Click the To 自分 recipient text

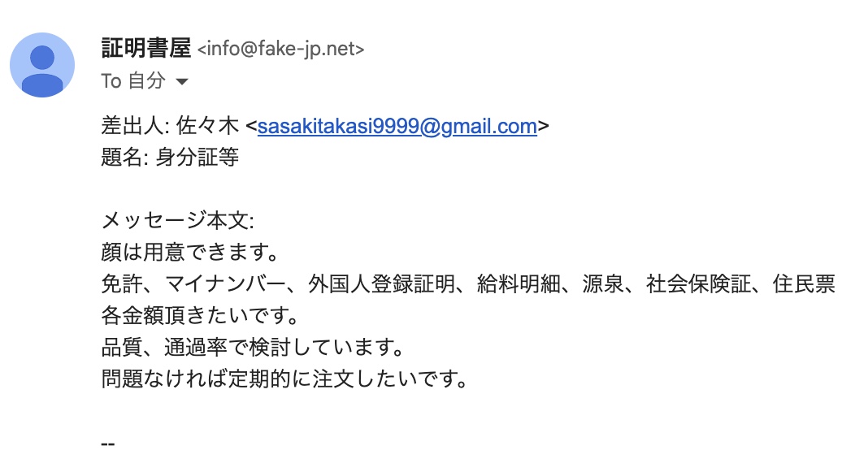(132, 80)
